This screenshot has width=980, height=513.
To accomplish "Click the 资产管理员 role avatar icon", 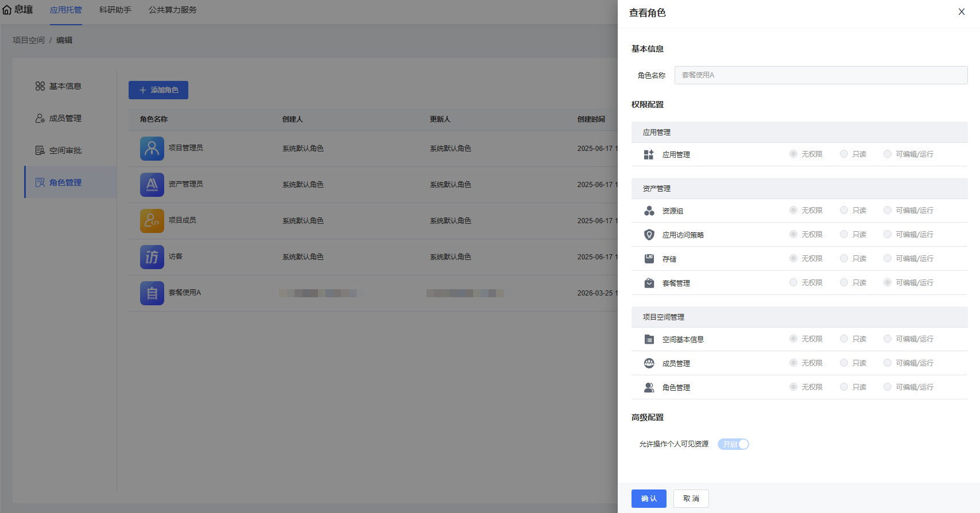I will (152, 185).
